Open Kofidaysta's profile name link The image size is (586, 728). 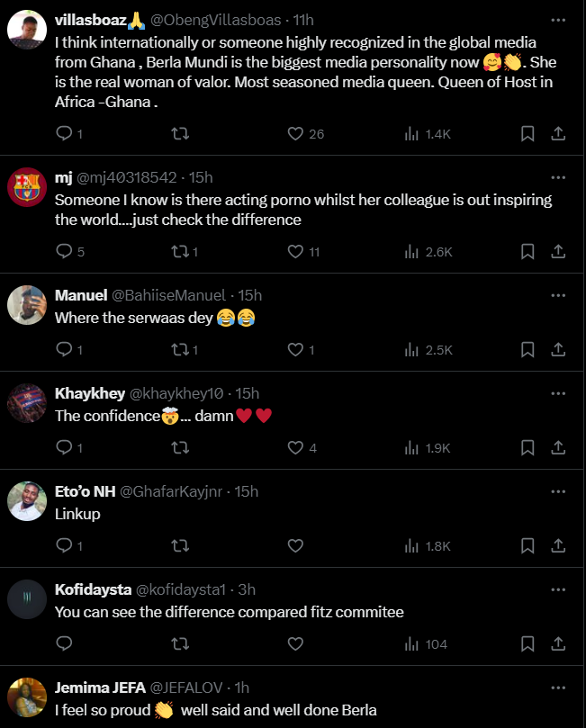coord(93,589)
